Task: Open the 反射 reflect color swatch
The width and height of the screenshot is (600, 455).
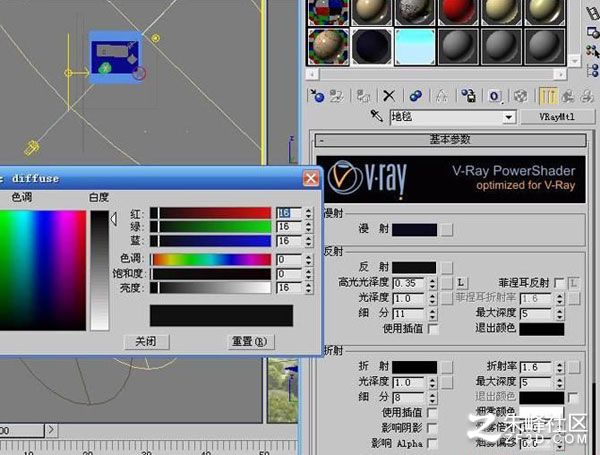Action: 414,267
